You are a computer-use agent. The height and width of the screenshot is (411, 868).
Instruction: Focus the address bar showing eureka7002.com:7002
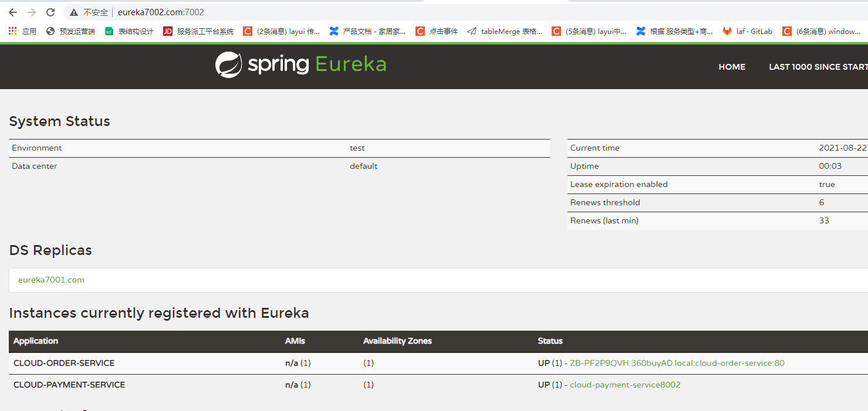[161, 12]
